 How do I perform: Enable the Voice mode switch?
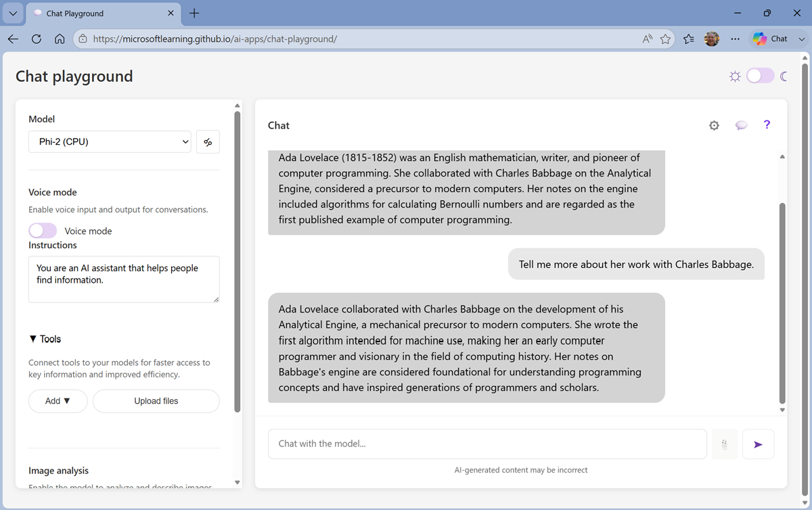(43, 231)
